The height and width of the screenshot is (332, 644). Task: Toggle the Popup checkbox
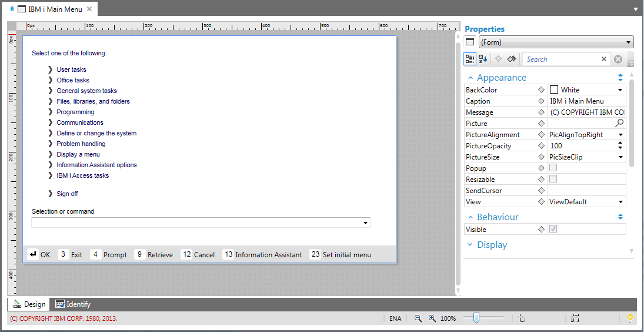tap(553, 168)
